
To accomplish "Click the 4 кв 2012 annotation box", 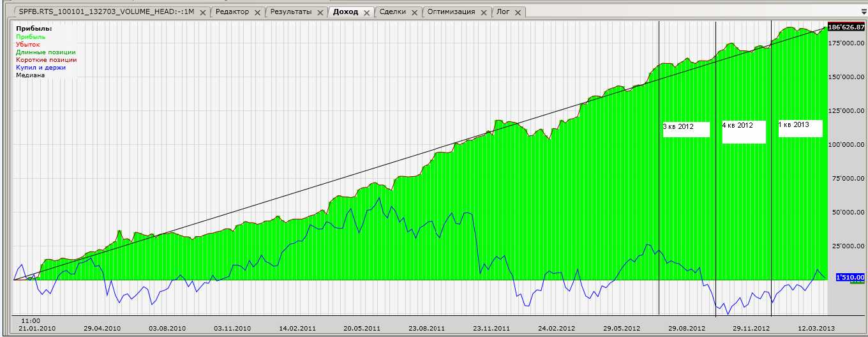I will [744, 131].
